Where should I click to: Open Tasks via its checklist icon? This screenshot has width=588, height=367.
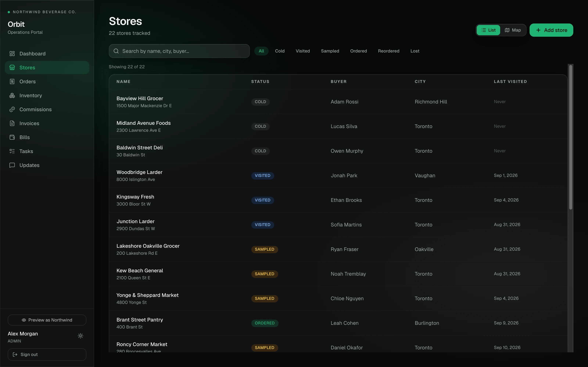(x=12, y=151)
